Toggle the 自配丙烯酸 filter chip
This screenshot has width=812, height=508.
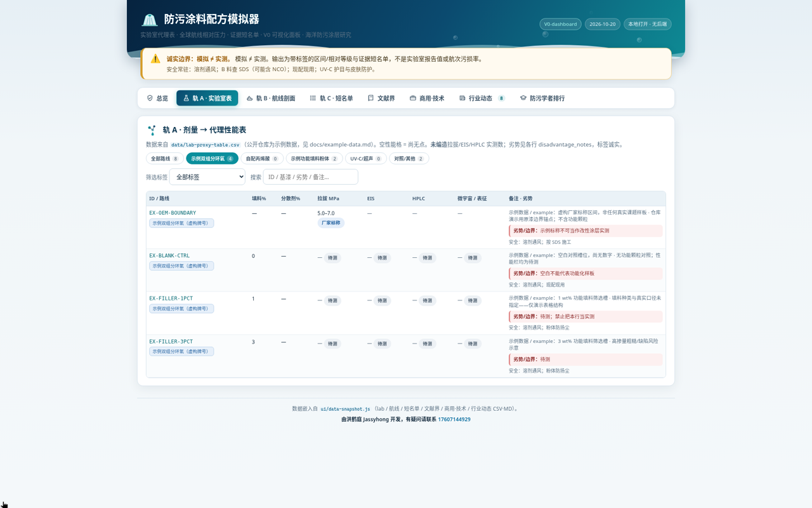click(x=262, y=159)
